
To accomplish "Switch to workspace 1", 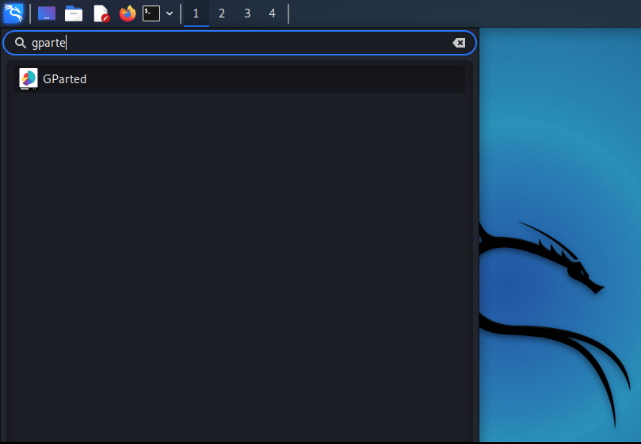I will [x=196, y=13].
